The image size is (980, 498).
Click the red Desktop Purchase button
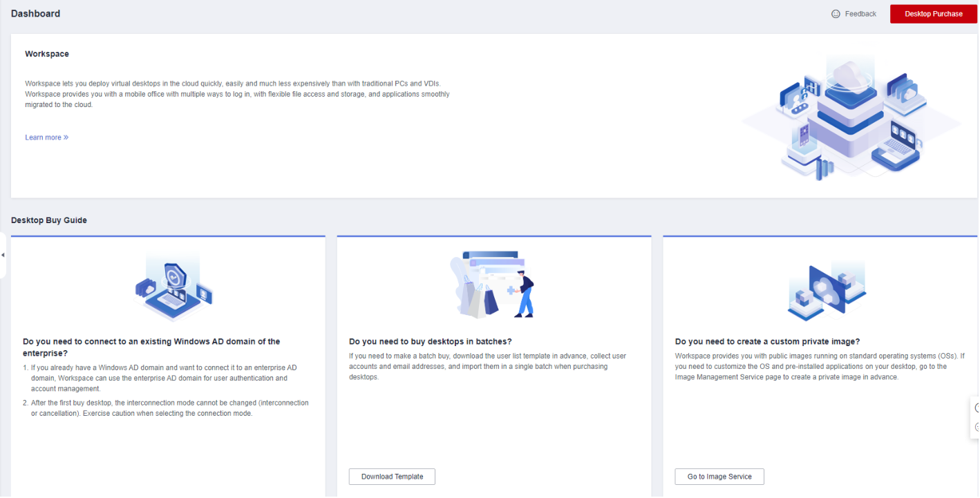[933, 14]
